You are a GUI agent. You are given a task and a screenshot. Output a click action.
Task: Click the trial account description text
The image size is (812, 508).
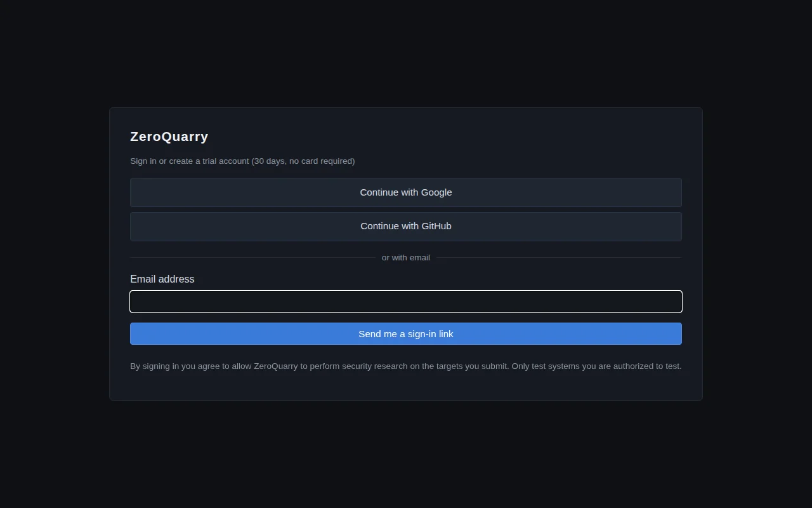[242, 161]
